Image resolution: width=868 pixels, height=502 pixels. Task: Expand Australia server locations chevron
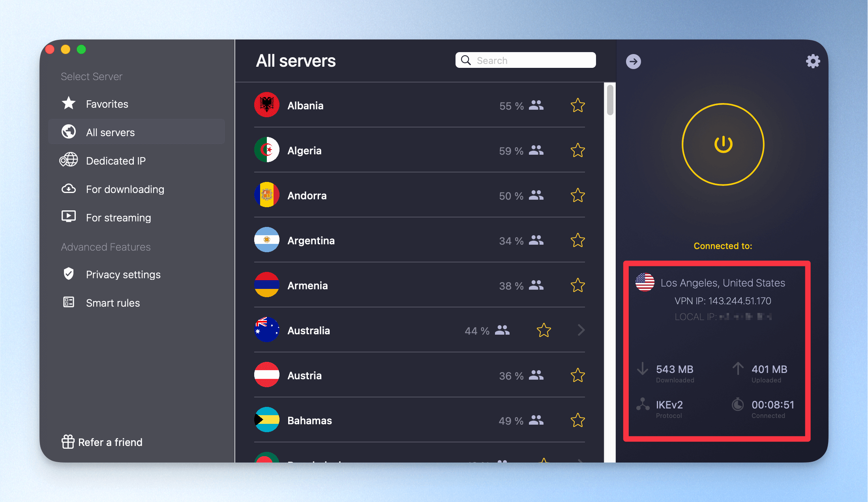point(581,330)
